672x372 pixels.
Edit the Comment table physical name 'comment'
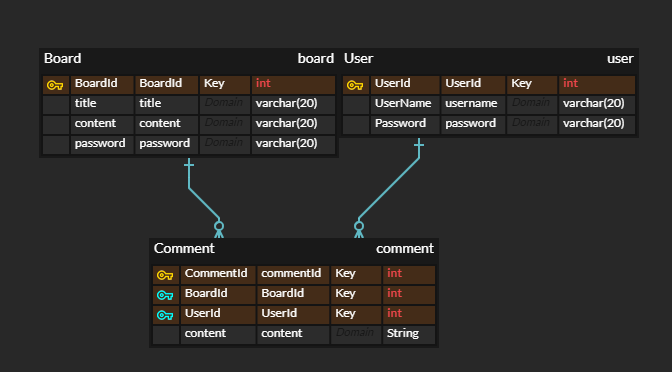405,249
